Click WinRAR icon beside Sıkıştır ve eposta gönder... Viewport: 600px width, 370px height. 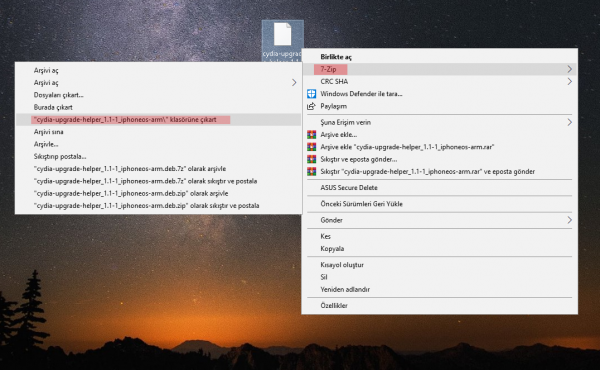click(311, 159)
